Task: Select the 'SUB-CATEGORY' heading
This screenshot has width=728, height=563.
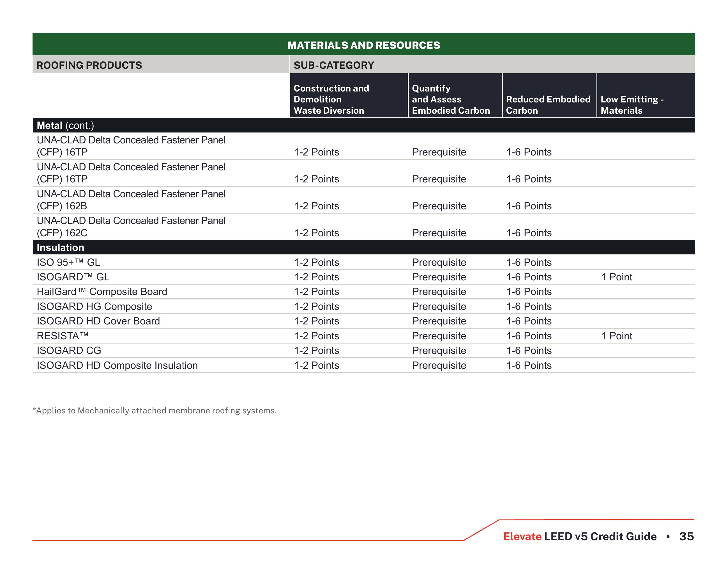Action: coord(334,65)
